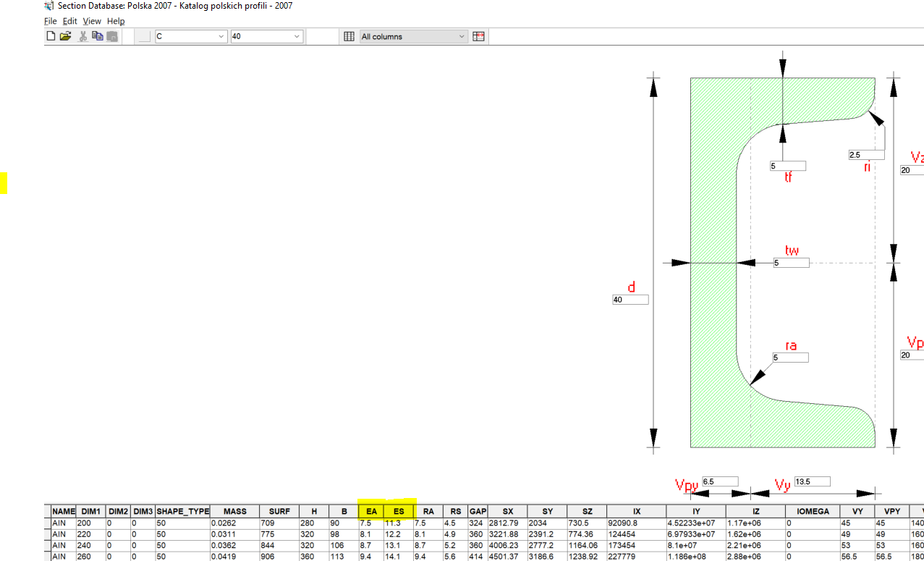924x561 pixels.
Task: Copy the selected profile entry
Action: (x=98, y=36)
